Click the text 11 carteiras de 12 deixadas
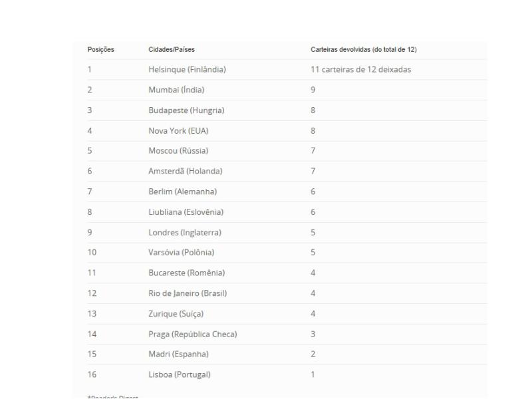532x399 pixels. 361,69
